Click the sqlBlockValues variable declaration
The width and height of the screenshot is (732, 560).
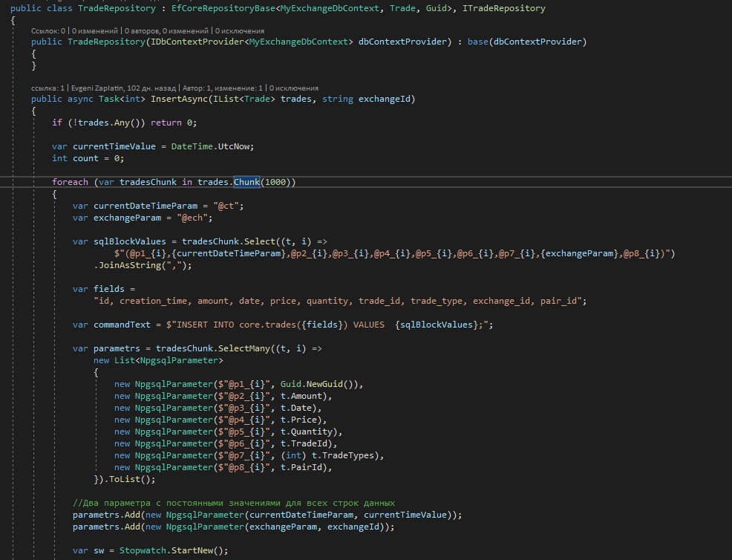coord(130,242)
